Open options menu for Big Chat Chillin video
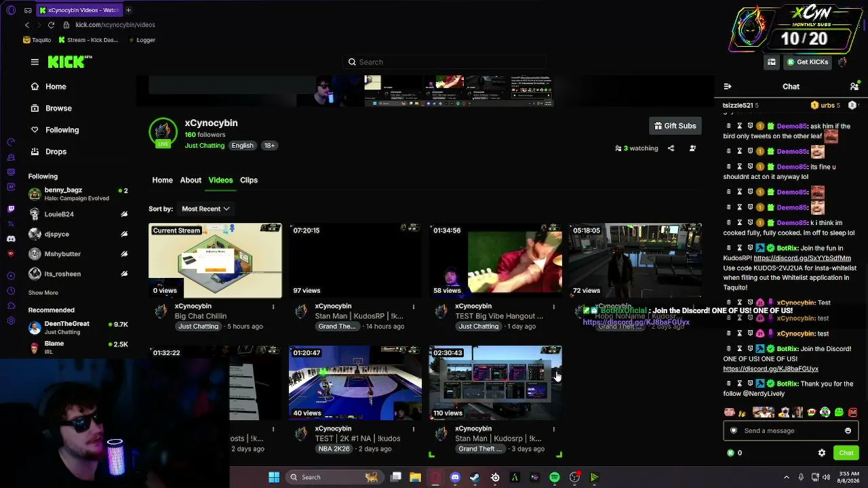The image size is (868, 488). pyautogui.click(x=273, y=307)
